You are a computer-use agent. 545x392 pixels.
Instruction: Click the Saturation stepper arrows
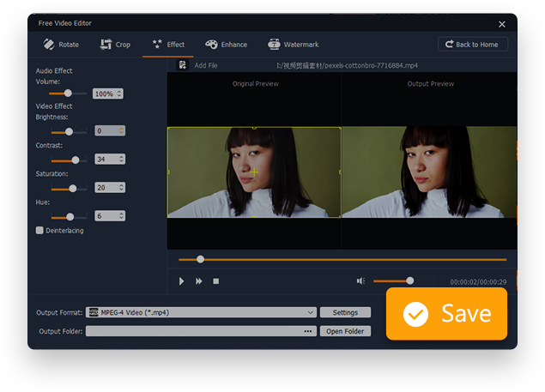(x=121, y=188)
